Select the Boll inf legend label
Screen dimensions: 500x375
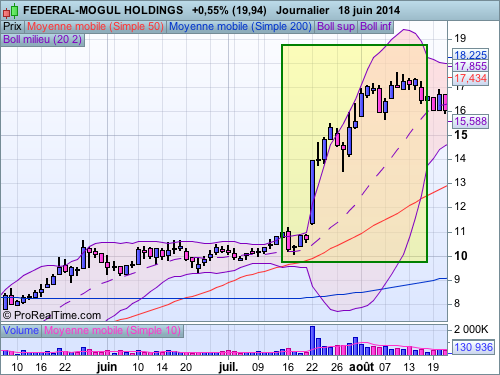coord(376,27)
